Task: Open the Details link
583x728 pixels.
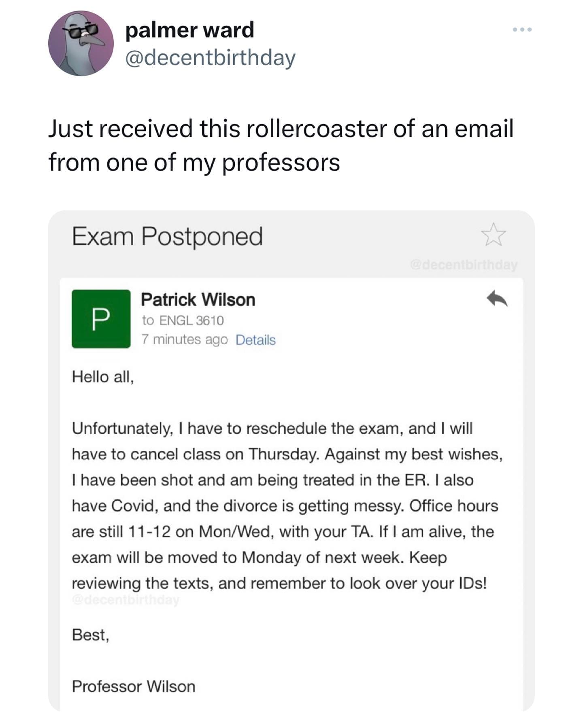Action: [255, 340]
